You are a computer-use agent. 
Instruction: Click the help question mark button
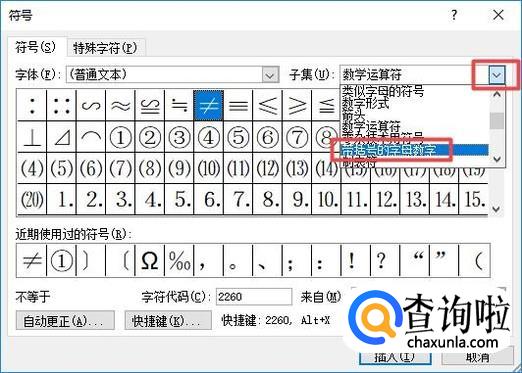click(454, 15)
